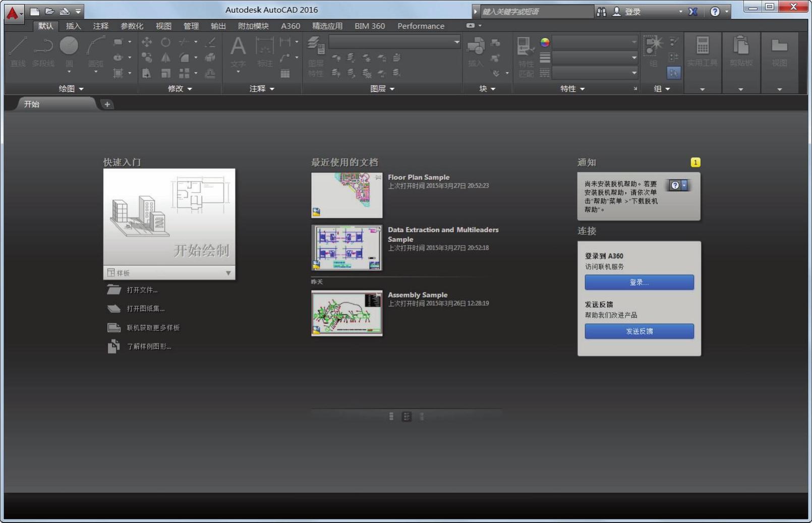Click the 组 (Group) tool
Screen dimensions: 812x523
click(653, 52)
